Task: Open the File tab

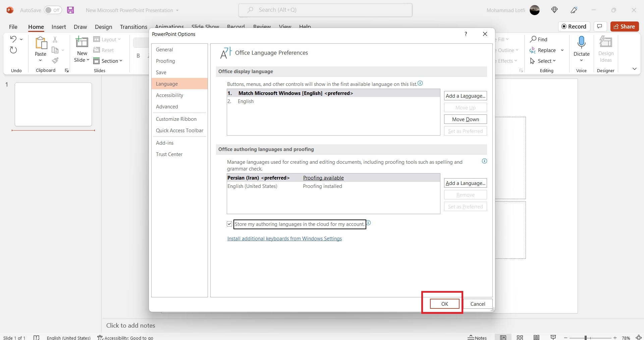Action: (x=13, y=27)
